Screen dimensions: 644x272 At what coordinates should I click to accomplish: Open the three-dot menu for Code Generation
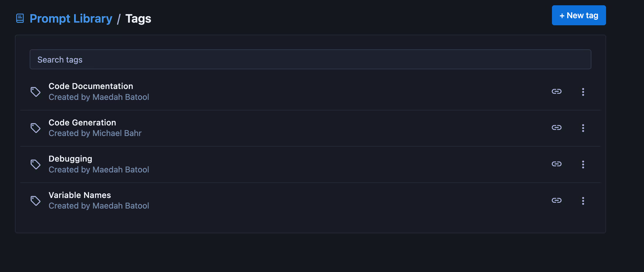pyautogui.click(x=583, y=128)
